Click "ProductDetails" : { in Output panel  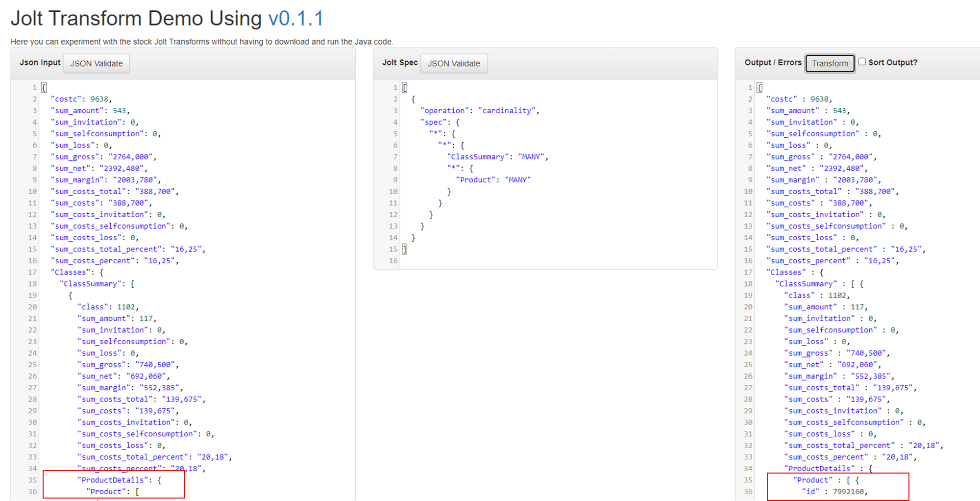828,469
